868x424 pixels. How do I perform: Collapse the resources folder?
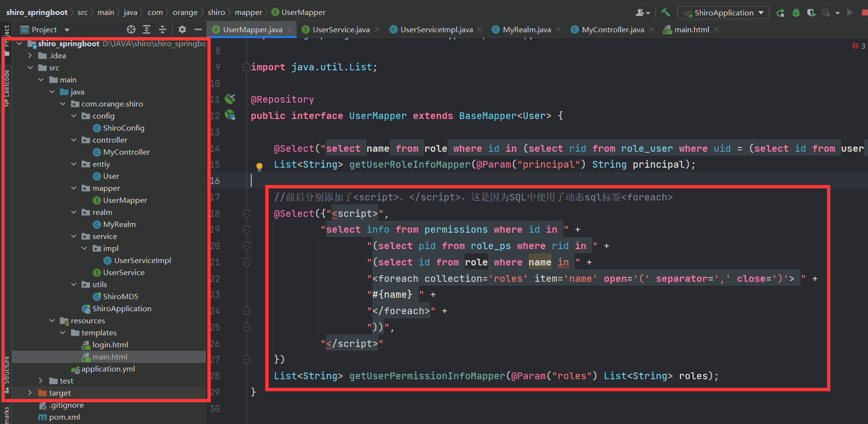point(52,321)
